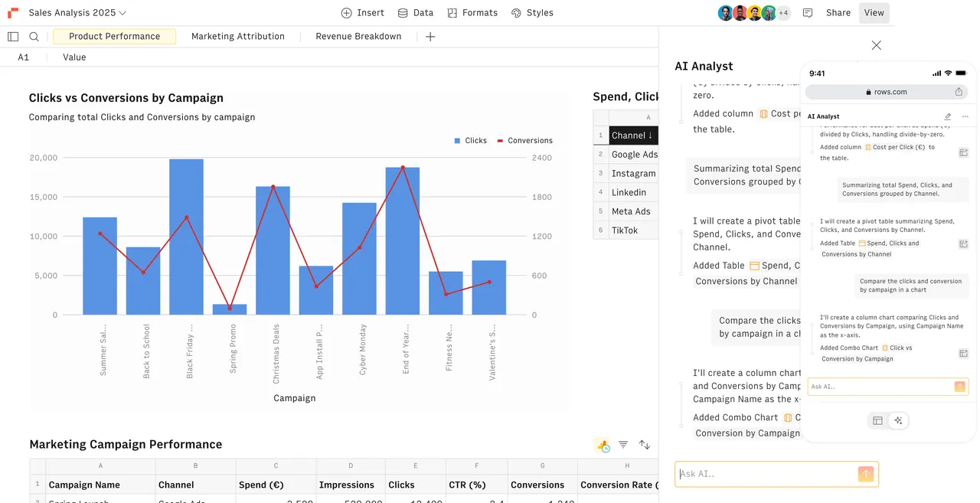Open the Data menu
Viewport: 980px width, 503px height.
point(415,13)
